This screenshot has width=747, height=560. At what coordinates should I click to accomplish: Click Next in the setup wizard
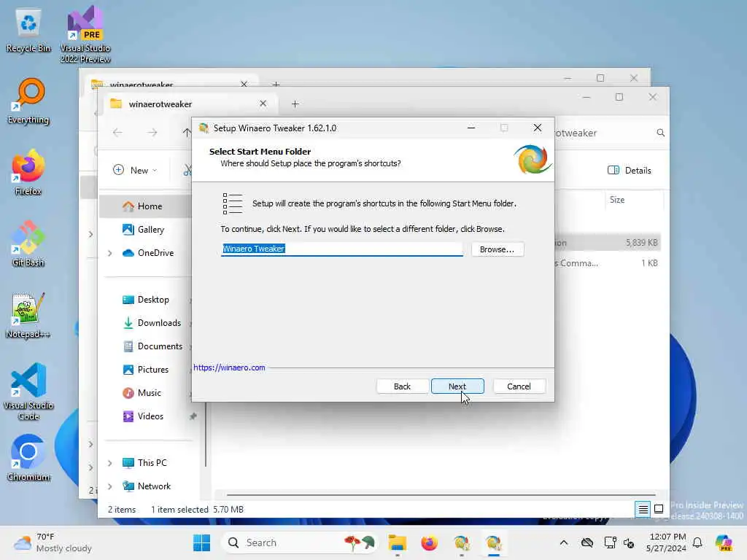(x=457, y=386)
